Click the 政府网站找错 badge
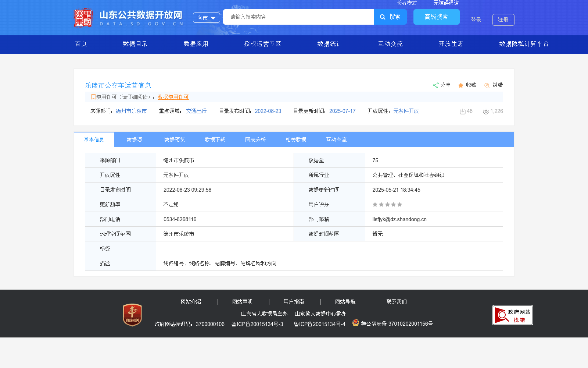The width and height of the screenshot is (588, 368). [x=512, y=315]
